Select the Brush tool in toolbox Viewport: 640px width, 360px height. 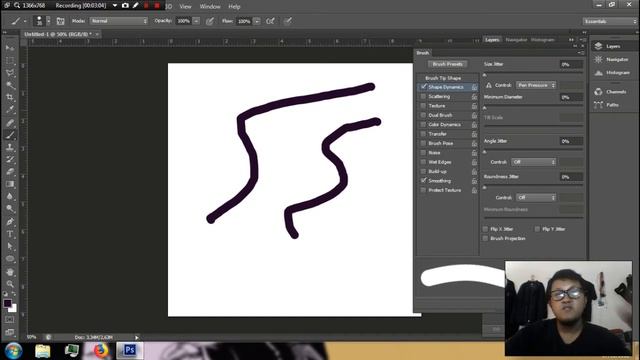tap(10, 135)
